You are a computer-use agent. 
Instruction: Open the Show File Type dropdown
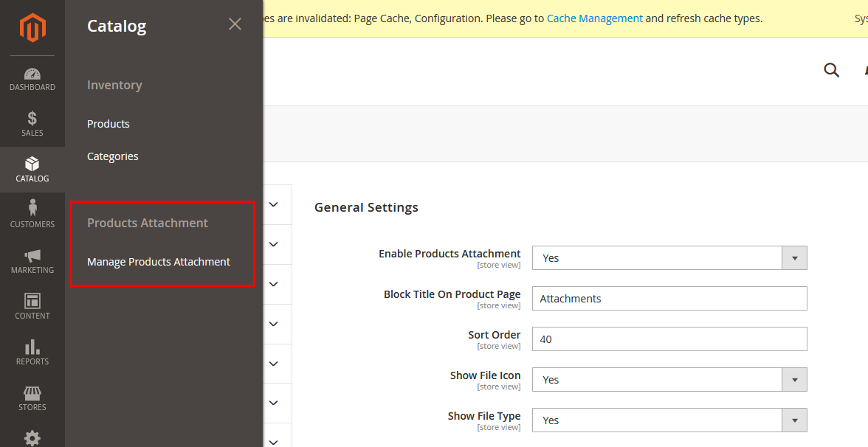pyautogui.click(x=794, y=420)
